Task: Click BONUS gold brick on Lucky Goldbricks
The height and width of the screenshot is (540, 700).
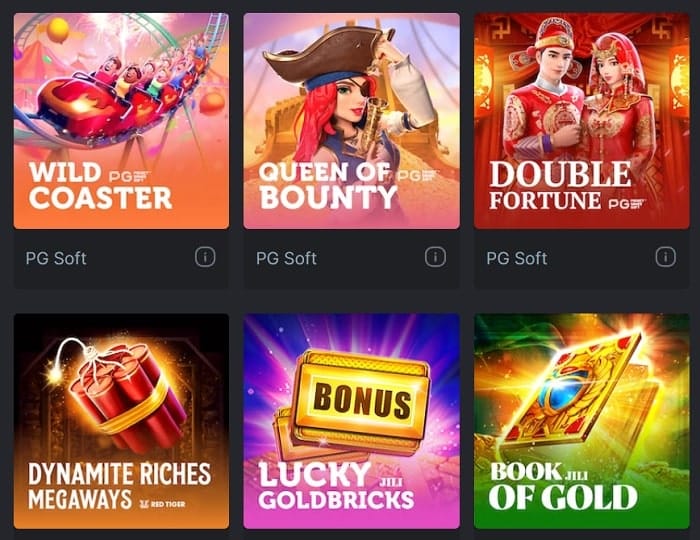Action: 362,397
